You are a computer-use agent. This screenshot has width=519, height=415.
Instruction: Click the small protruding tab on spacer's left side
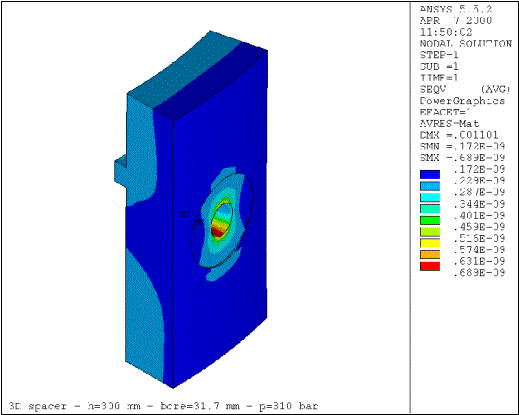120,170
